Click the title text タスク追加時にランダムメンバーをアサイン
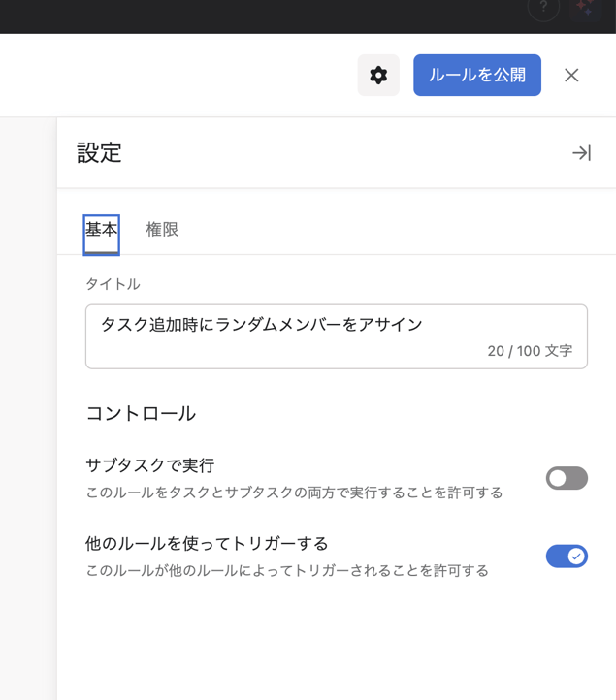The width and height of the screenshot is (616, 700). pyautogui.click(x=262, y=325)
